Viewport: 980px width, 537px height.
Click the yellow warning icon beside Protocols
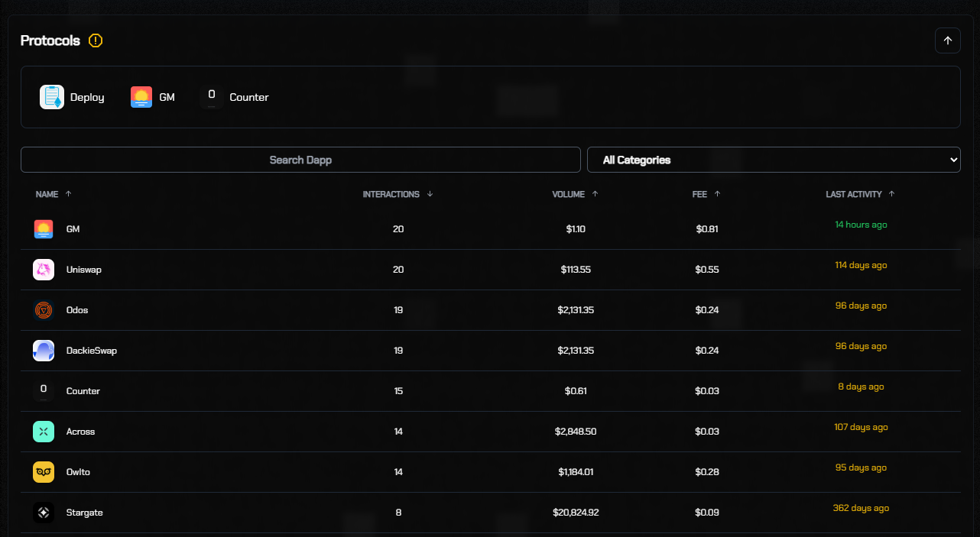pos(96,40)
